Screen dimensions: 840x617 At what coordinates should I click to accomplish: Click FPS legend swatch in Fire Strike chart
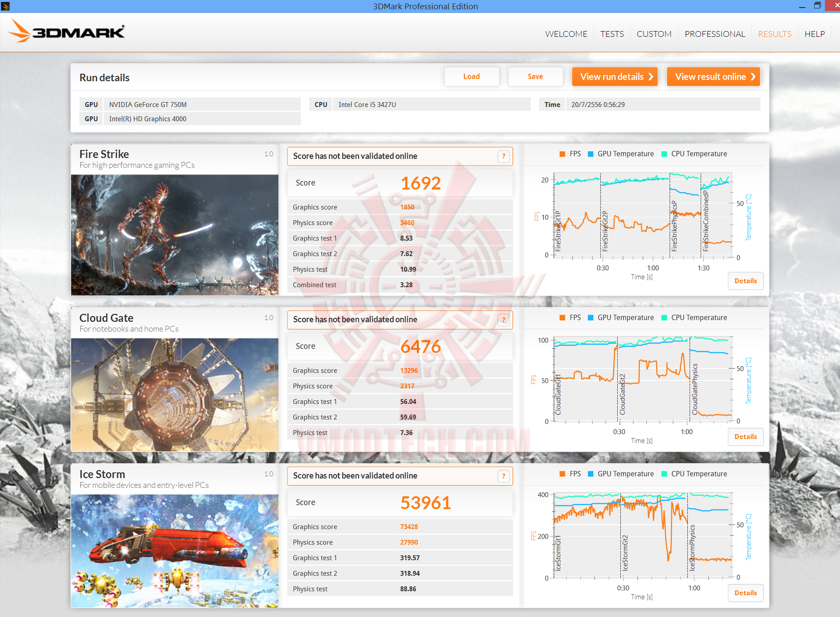pos(562,154)
